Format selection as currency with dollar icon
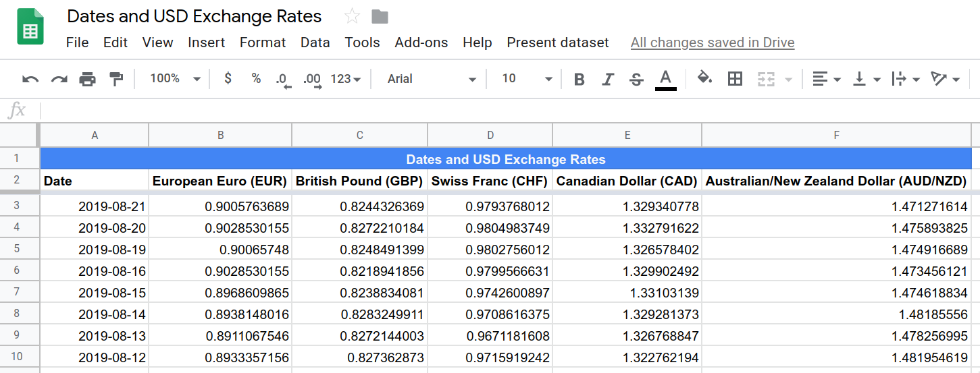Screen dimensions: 980x373 click(x=228, y=79)
